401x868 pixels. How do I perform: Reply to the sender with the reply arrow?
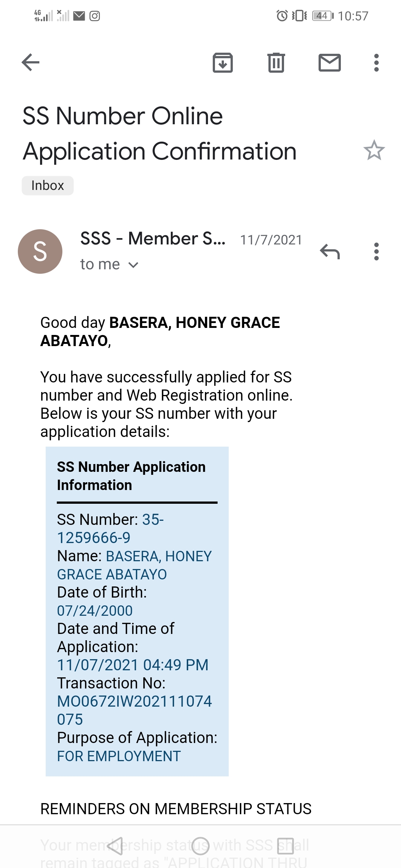pos(330,252)
